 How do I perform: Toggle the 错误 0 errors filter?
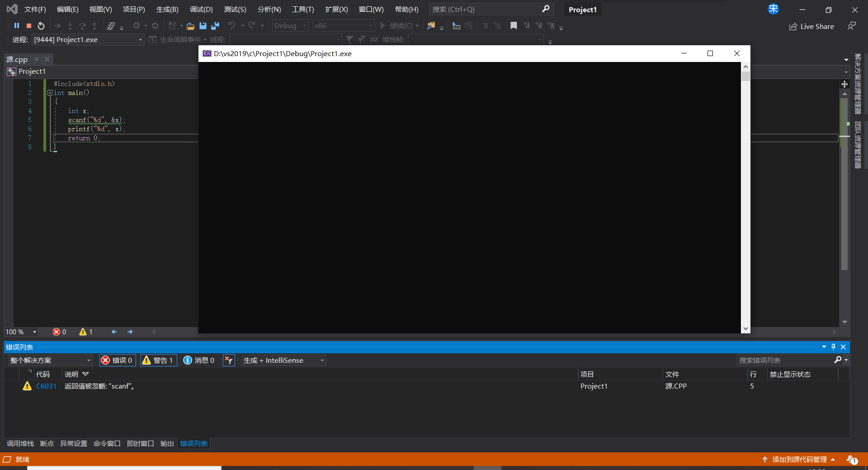tap(118, 360)
